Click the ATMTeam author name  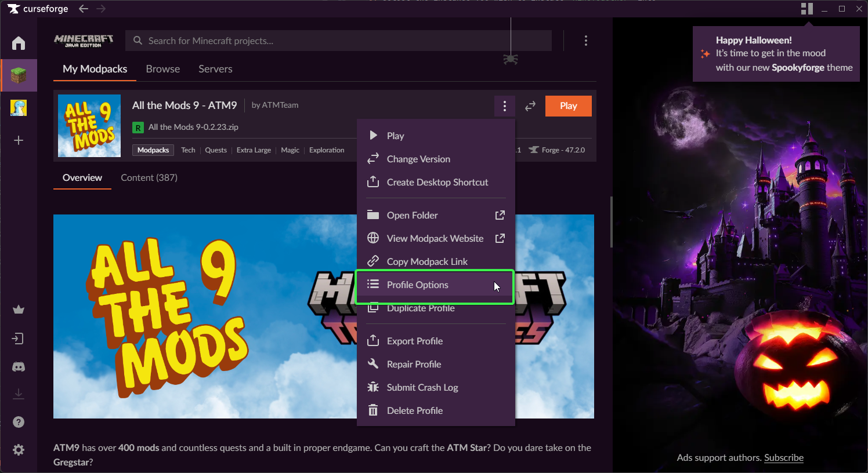click(280, 105)
